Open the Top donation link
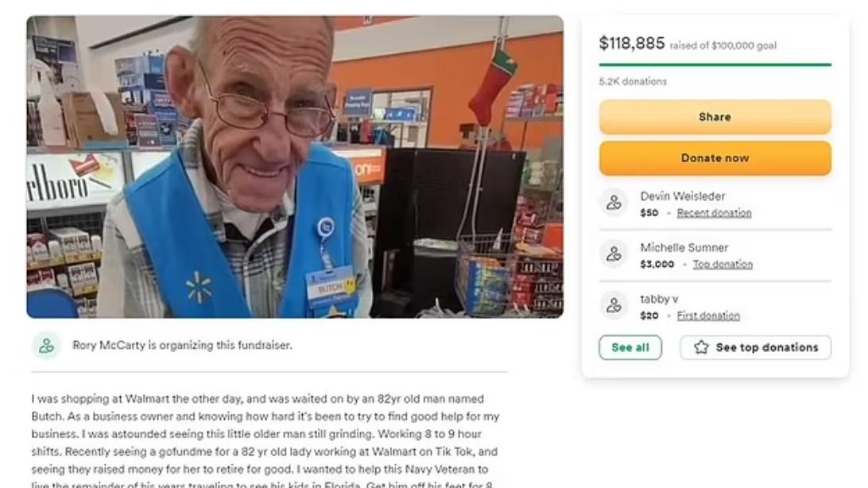868x488 pixels. 723,265
